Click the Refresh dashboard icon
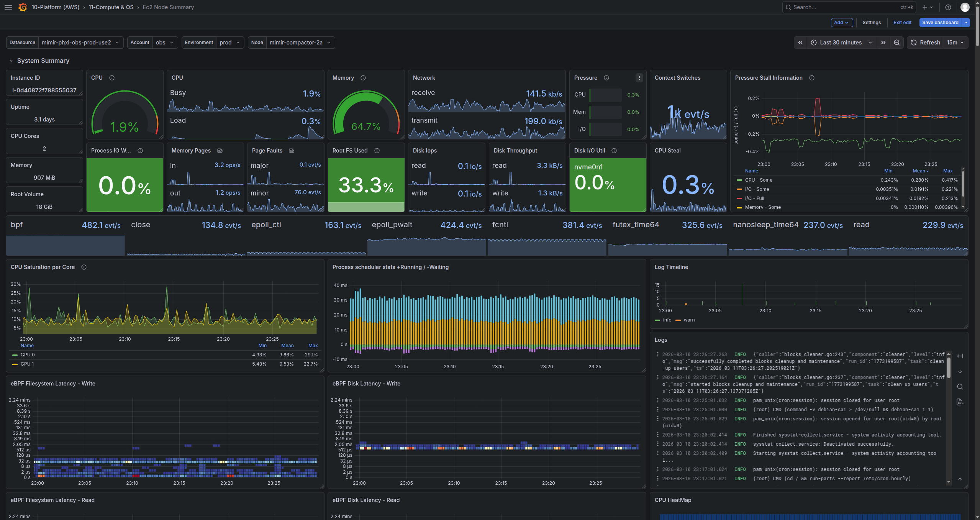This screenshot has height=520, width=980. click(x=914, y=42)
